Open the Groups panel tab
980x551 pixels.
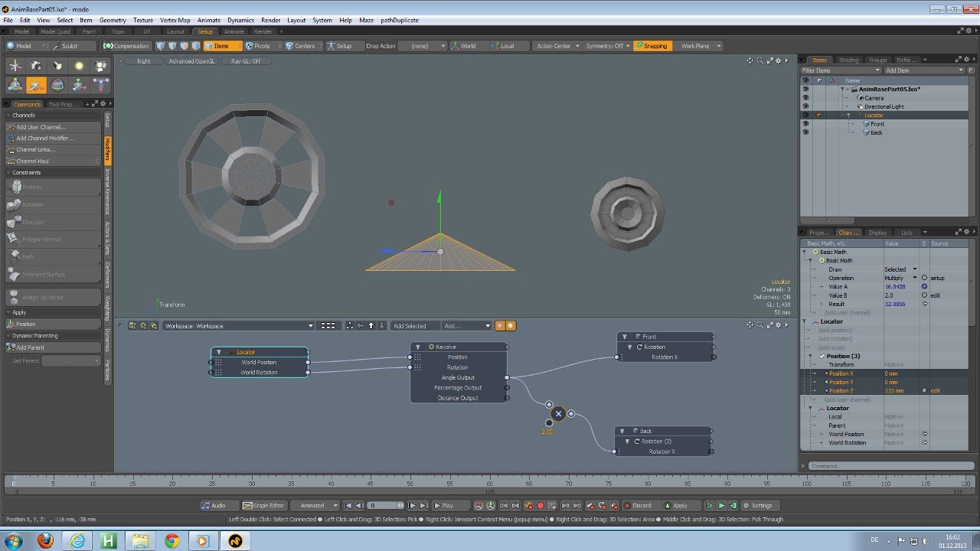(x=877, y=60)
